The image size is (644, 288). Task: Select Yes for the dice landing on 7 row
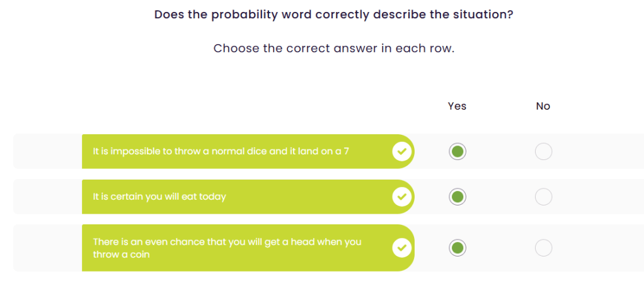(458, 152)
